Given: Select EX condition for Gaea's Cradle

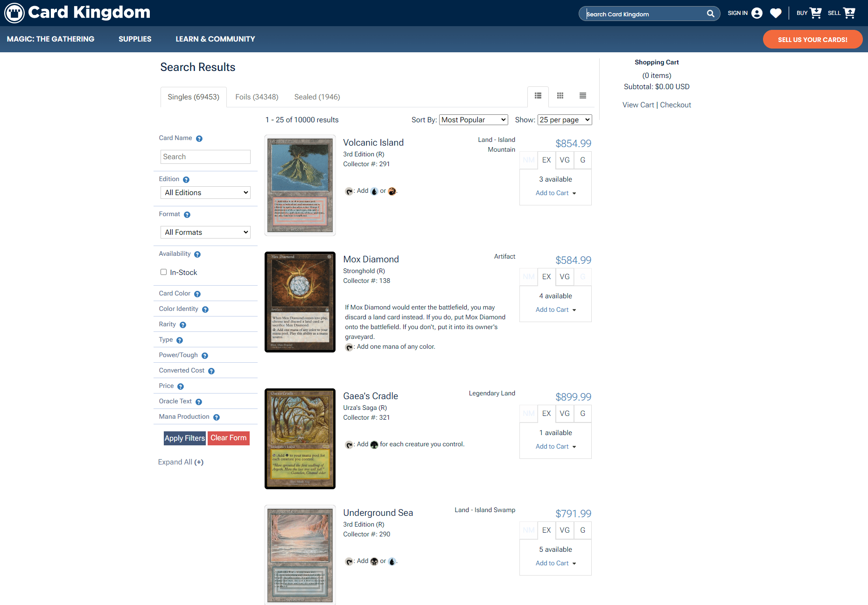Looking at the screenshot, I should [x=546, y=414].
